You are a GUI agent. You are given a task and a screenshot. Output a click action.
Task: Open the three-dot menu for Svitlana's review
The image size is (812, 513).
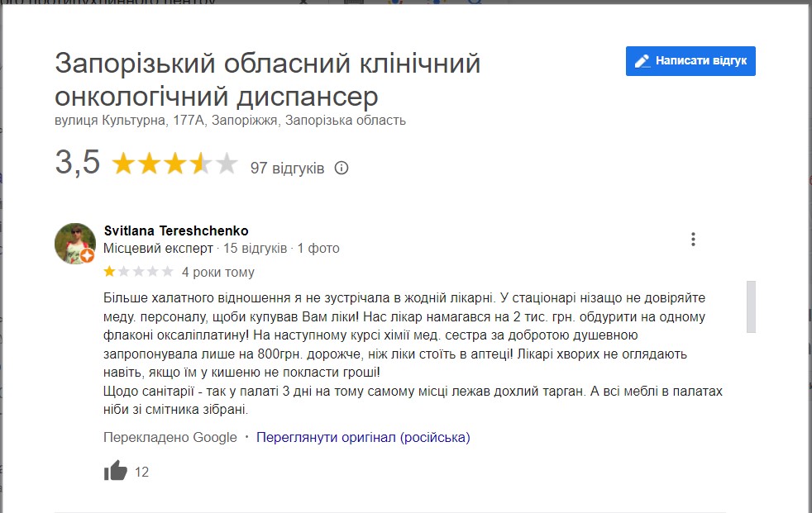coord(693,240)
